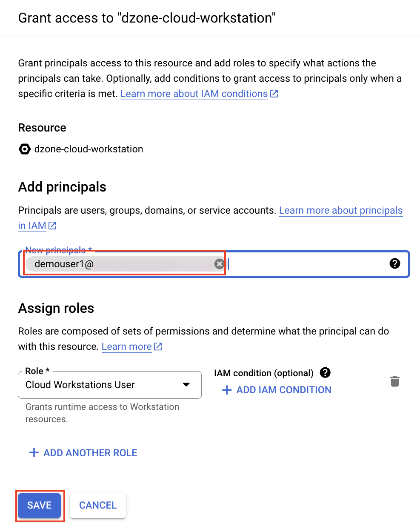The image size is (420, 532).
Task: Select ADD ANOTHER ROLE
Action: tap(90, 452)
